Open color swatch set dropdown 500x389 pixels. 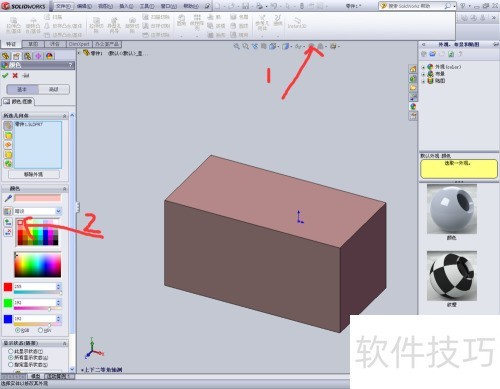tap(59, 211)
